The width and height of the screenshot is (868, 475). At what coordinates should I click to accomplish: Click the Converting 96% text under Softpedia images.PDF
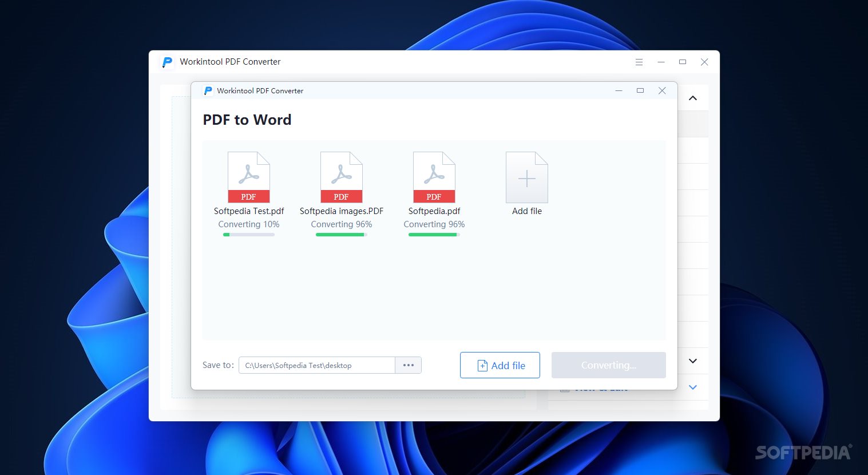tap(342, 224)
